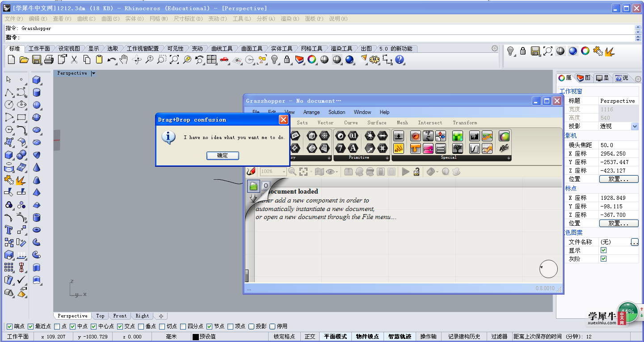Toggle the 显示 checkbox in the properties panel
644x342 pixels.
604,250
